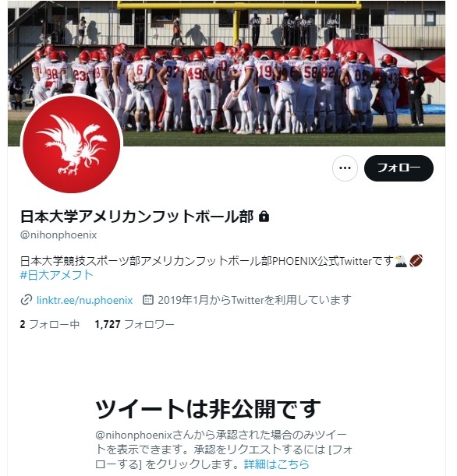The height and width of the screenshot is (476, 457).
Task: Open the 2 フォロー中 following list
Action: [50, 324]
